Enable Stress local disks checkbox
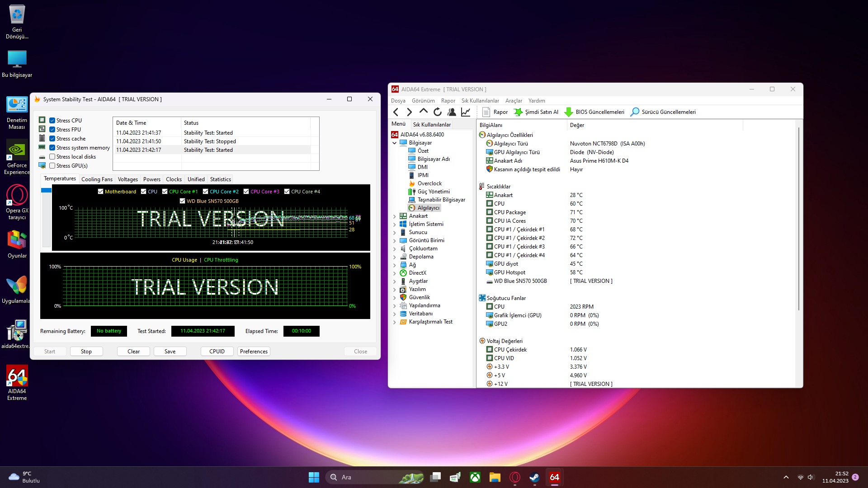Screen dimensions: 868x488 52,157
